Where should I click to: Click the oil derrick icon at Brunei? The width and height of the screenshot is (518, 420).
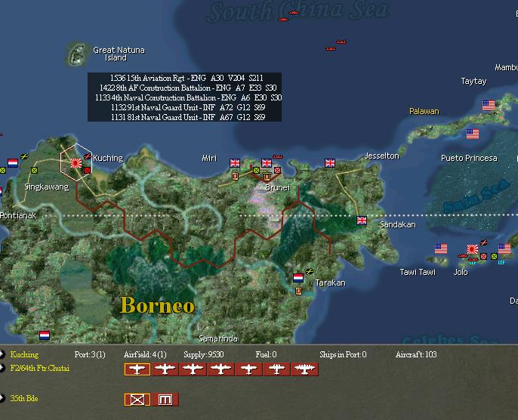pos(267,176)
